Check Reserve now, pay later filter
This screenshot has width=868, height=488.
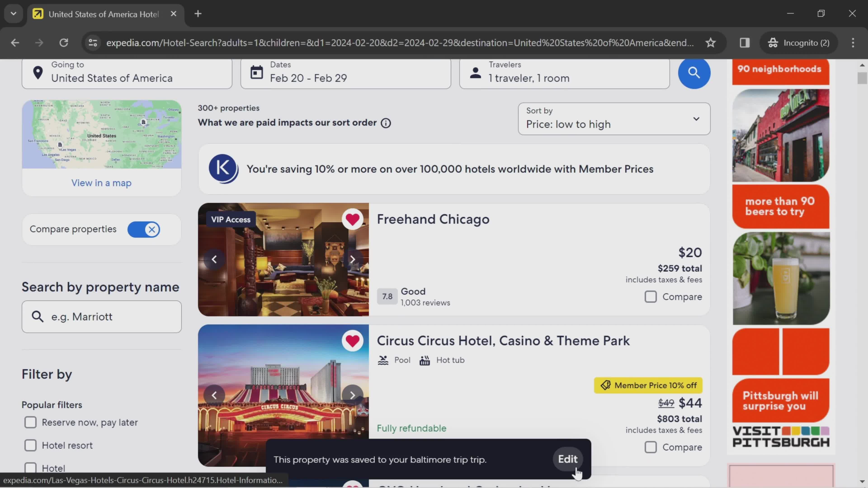coord(30,422)
